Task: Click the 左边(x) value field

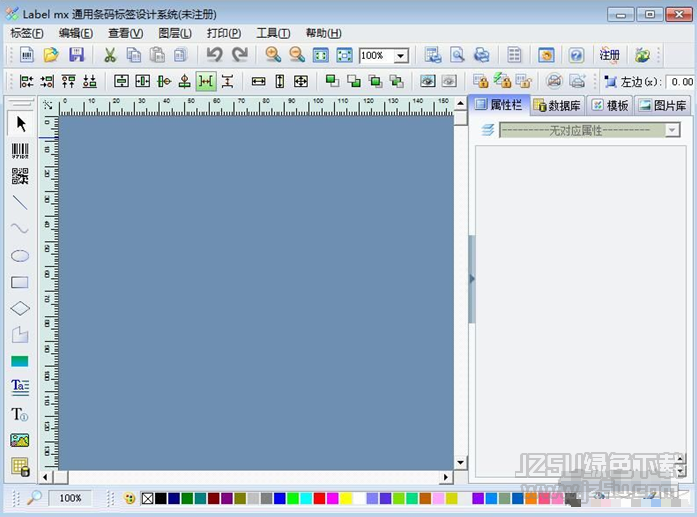Action: pos(680,82)
